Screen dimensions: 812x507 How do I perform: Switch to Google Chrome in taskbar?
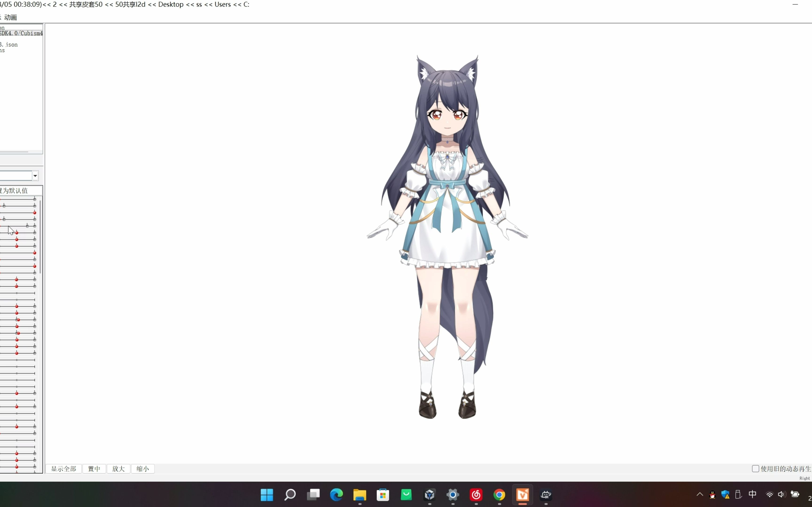[x=499, y=495]
